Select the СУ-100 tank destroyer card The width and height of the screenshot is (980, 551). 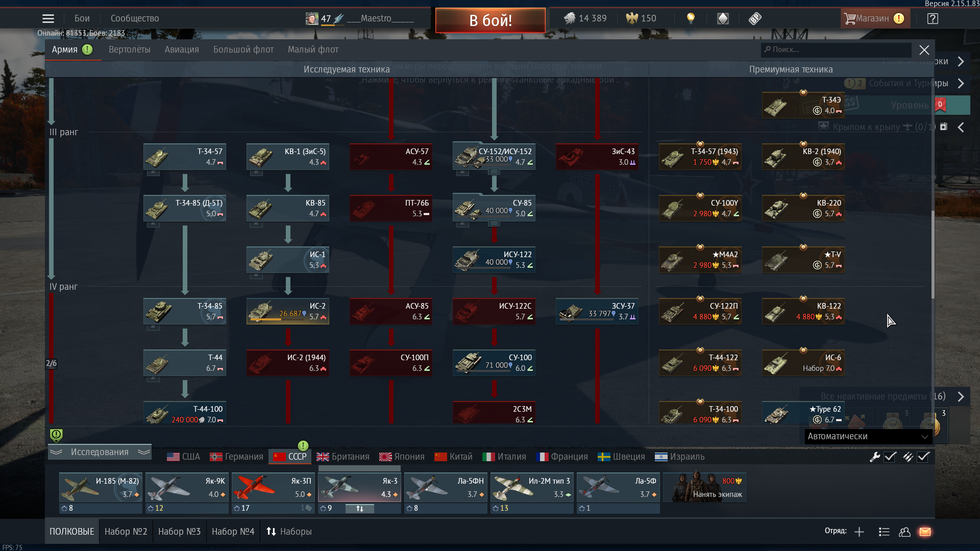[494, 363]
